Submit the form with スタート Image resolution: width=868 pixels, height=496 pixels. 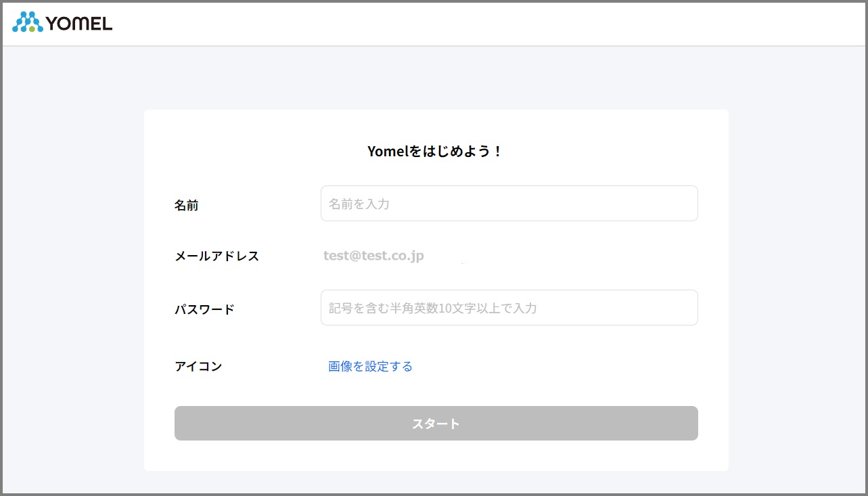click(x=436, y=423)
